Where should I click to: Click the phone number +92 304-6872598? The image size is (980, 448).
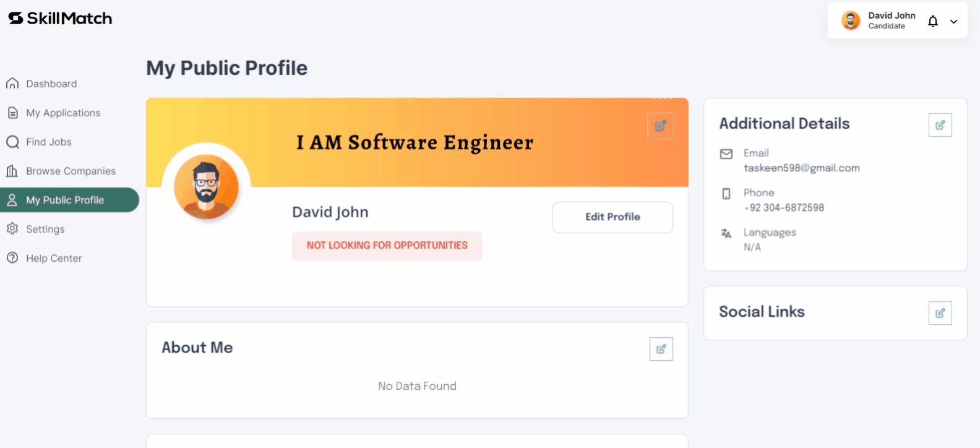784,208
